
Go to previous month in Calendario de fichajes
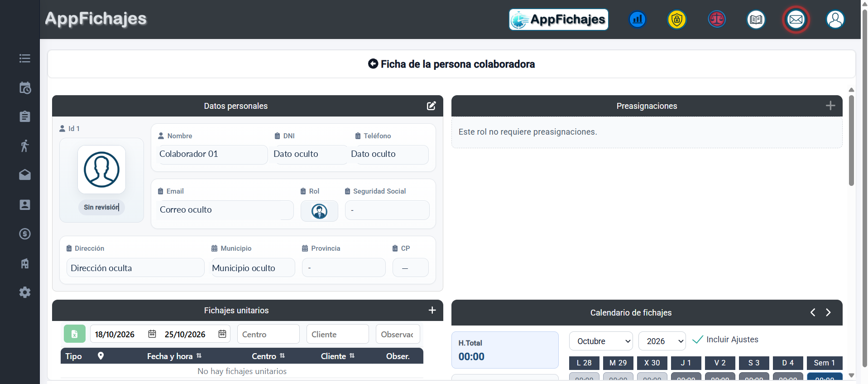[x=813, y=312]
